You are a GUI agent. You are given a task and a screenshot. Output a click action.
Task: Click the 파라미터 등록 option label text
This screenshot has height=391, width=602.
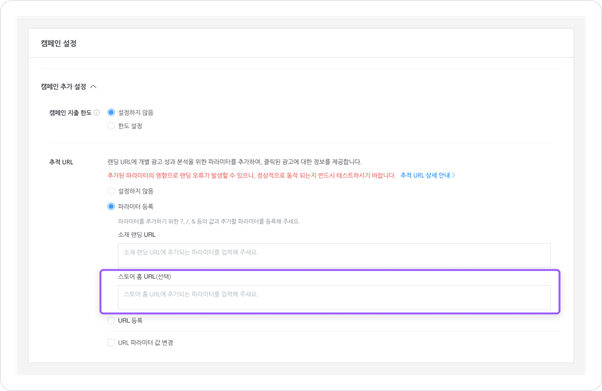[x=136, y=207]
